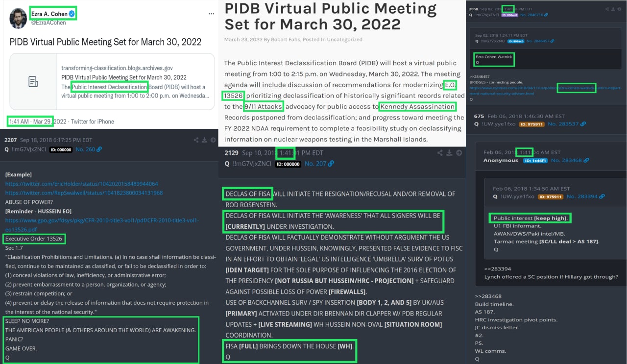Click the 'Public interest [keep high].' line
This screenshot has height=364, width=627.
531,218
